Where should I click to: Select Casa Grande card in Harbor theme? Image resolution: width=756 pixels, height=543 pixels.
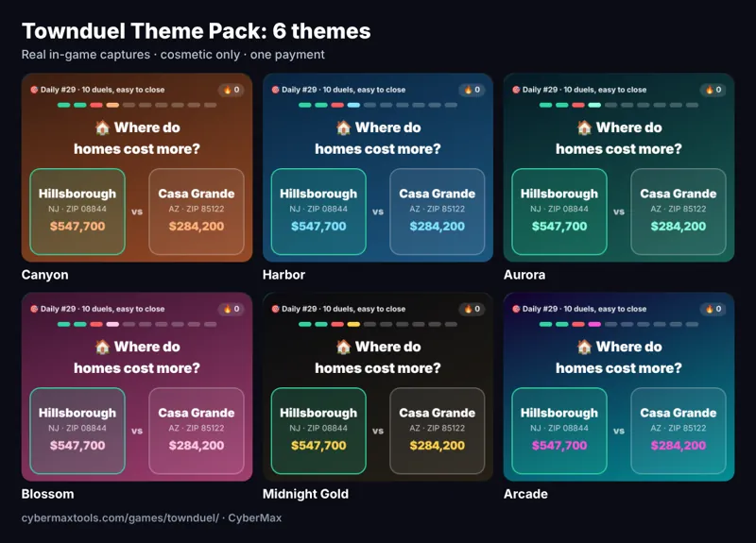437,212
